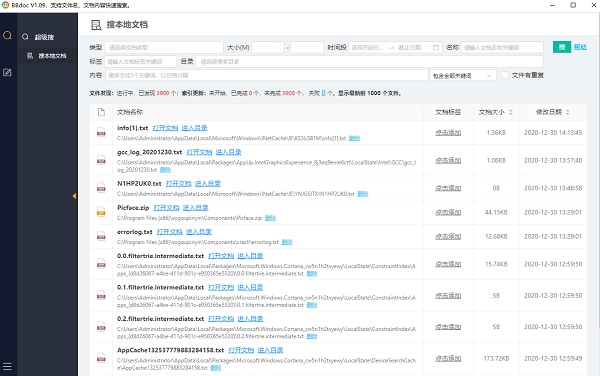600x376 pixels.
Task: Open errorlog.txt via 打开文档
Action: pyautogui.click(x=170, y=232)
